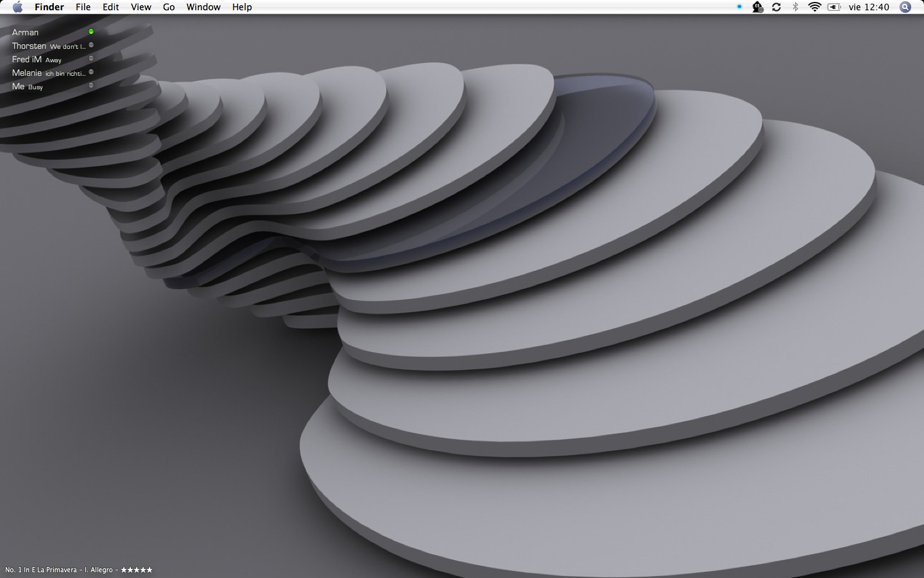This screenshot has width=924, height=578.
Task: Click Thorsten's status message text
Action: pyautogui.click(x=68, y=46)
